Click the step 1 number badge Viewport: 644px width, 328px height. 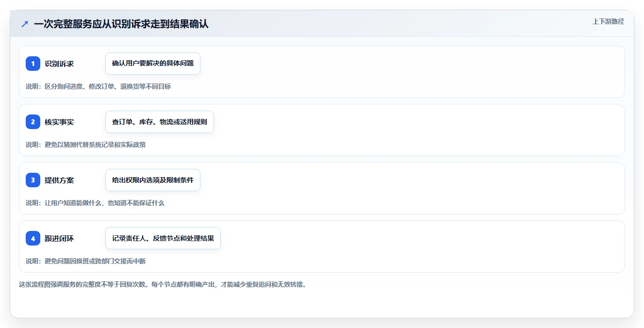click(33, 64)
